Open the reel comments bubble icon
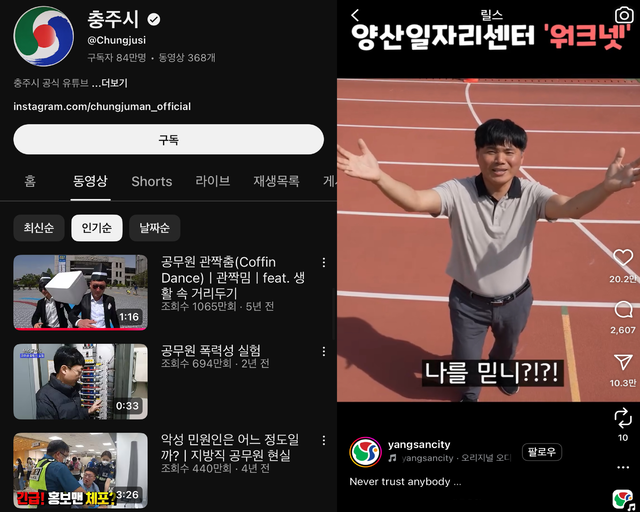The height and width of the screenshot is (512, 640). pyautogui.click(x=623, y=310)
